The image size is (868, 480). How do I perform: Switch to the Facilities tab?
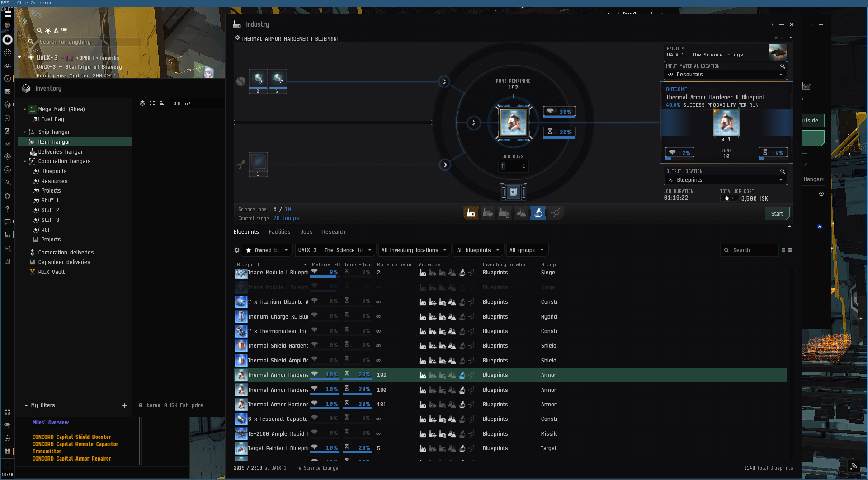(x=279, y=232)
